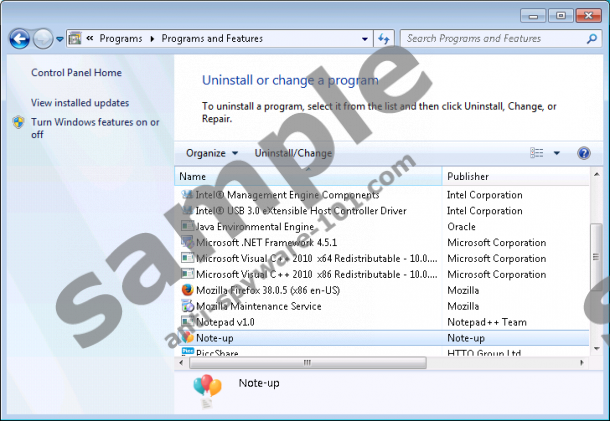Open View installed updates link
This screenshot has height=421, width=610.
(80, 103)
